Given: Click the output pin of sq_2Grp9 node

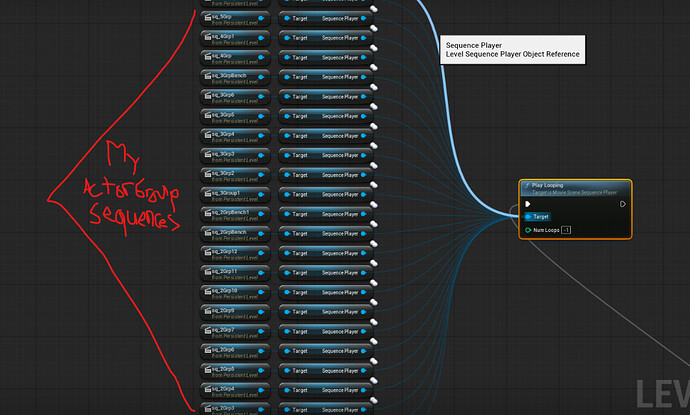Looking at the screenshot, I should coord(261,312).
